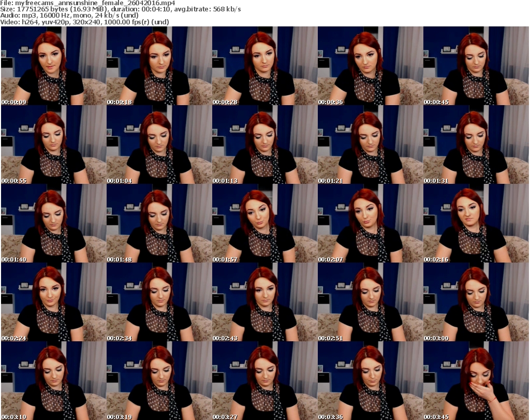
Task: Pick the 00:01:48 video frame
Action: click(x=159, y=224)
